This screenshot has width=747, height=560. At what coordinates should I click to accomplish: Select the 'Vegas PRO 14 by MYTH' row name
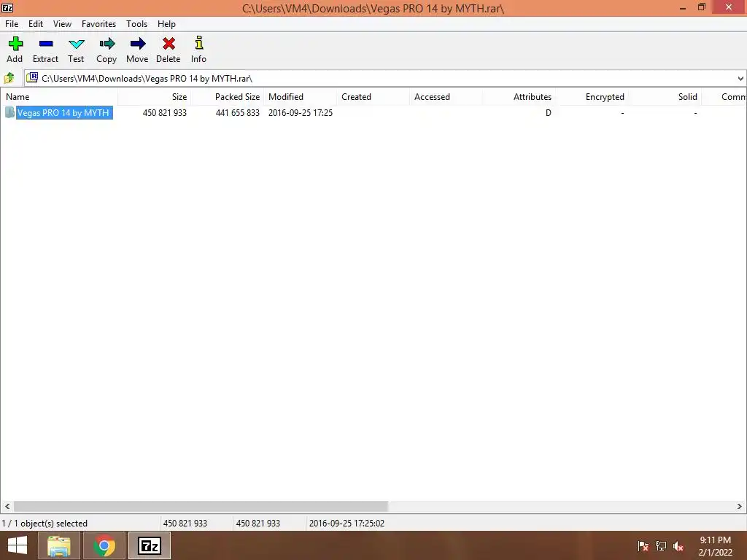click(x=63, y=113)
